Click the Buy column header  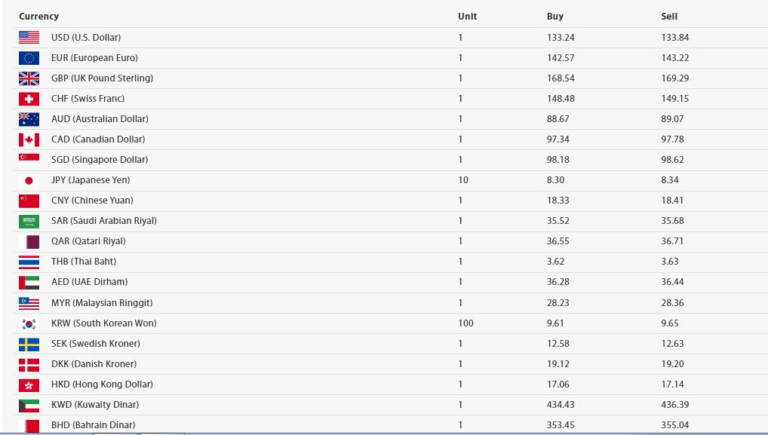(x=555, y=16)
